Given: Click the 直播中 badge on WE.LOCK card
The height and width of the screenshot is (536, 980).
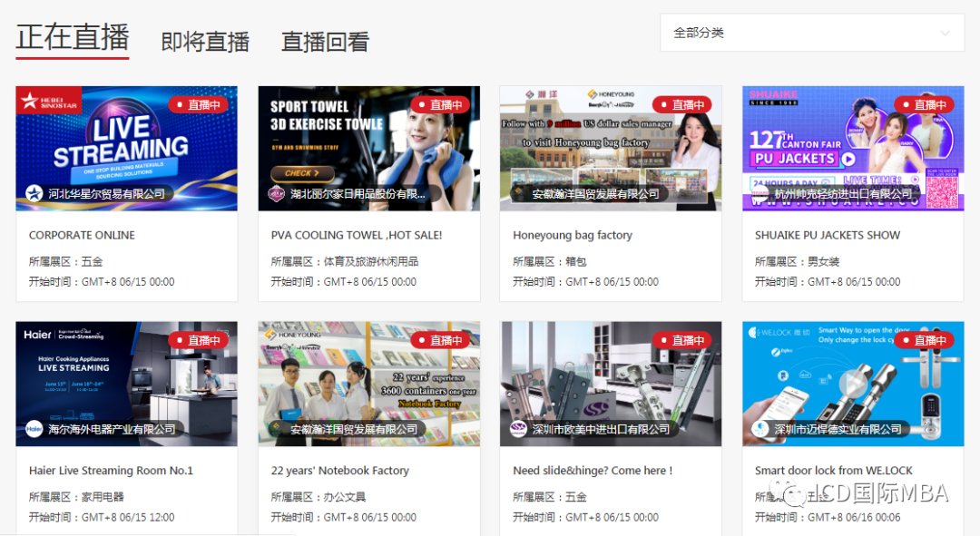Looking at the screenshot, I should coord(924,340).
